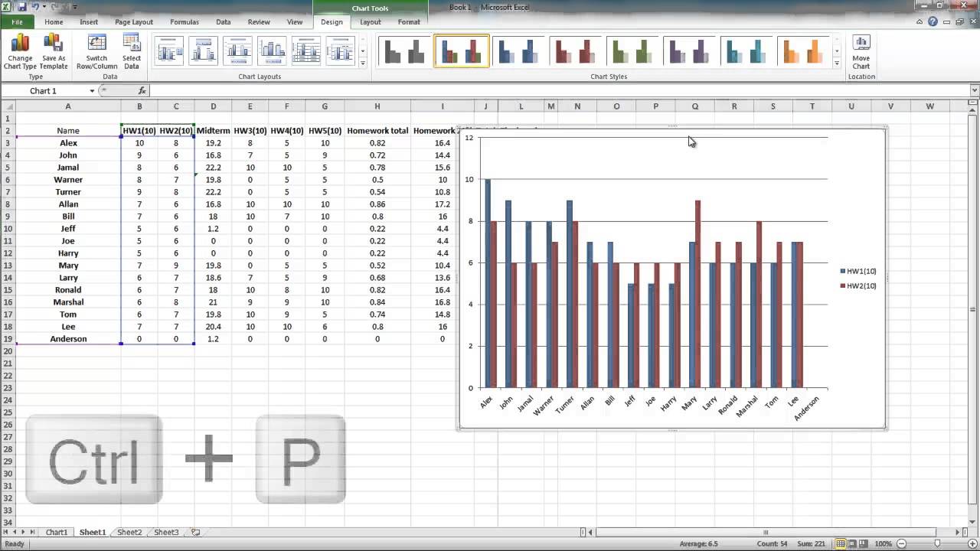Switch to chart Format tab

(x=409, y=22)
